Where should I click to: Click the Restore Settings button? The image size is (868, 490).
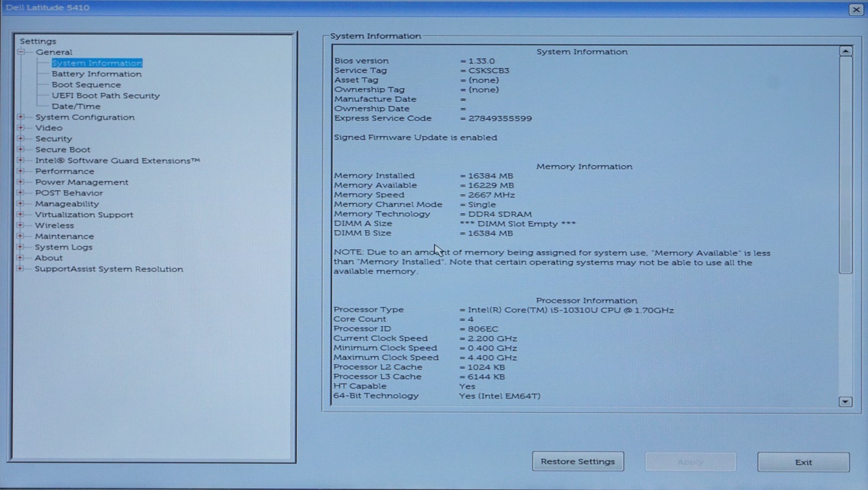578,461
